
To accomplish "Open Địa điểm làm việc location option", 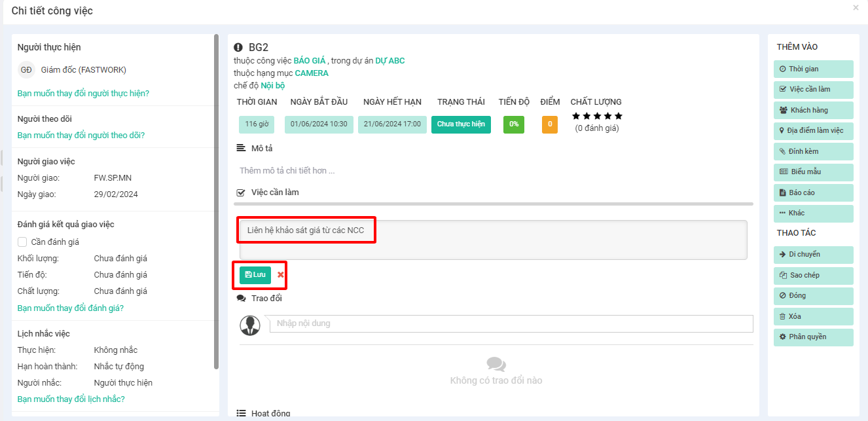I will pyautogui.click(x=813, y=130).
